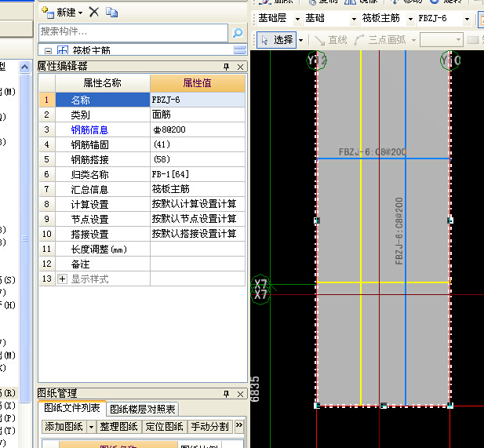Open the 添加图纸 dropdown arrow
The height and width of the screenshot is (448, 484).
[91, 427]
